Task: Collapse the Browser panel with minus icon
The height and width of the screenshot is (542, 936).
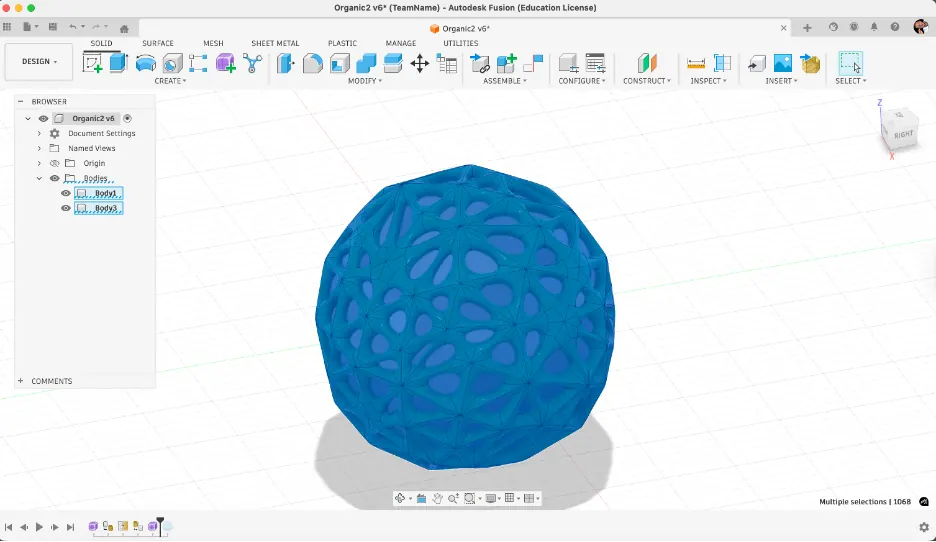Action: pos(20,101)
